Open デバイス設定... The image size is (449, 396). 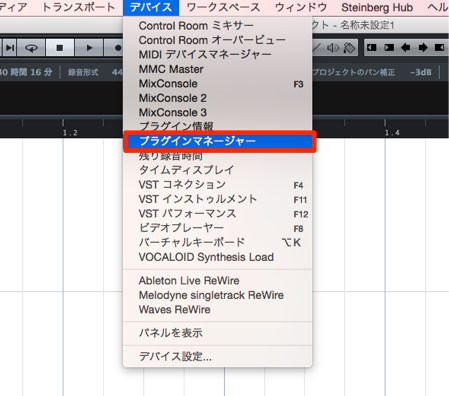tap(218, 357)
